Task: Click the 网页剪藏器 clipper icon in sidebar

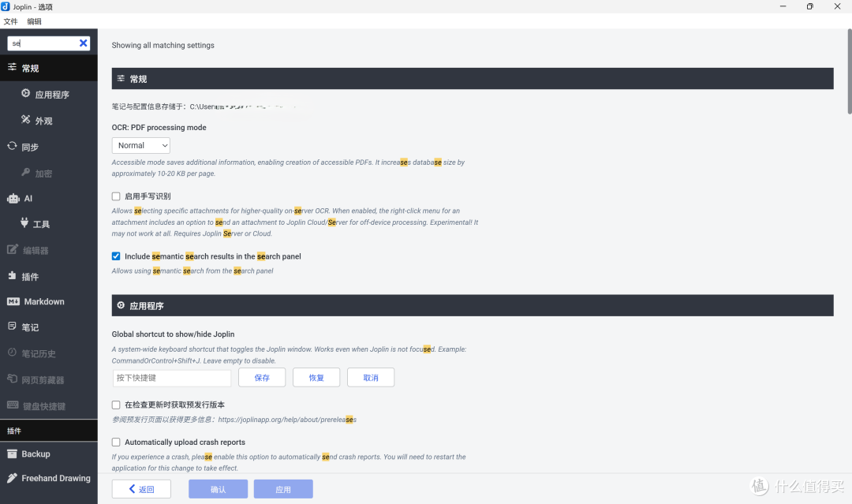Action: click(12, 379)
